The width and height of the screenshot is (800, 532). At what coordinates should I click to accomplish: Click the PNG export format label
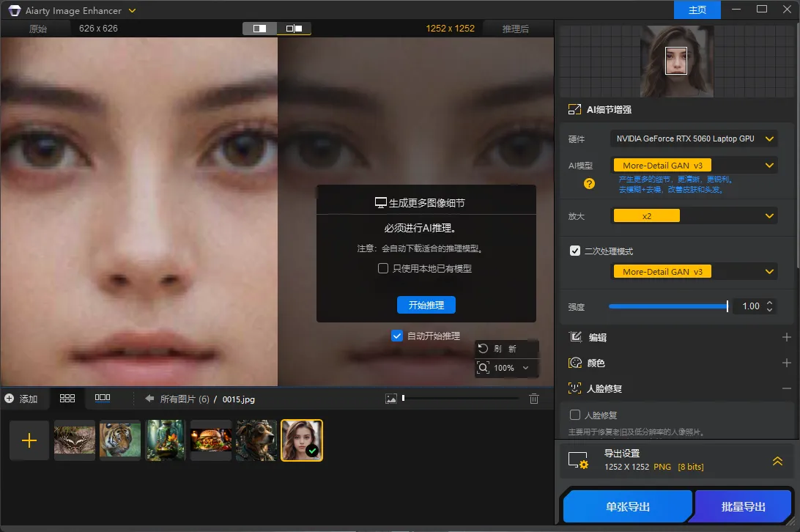(662, 467)
